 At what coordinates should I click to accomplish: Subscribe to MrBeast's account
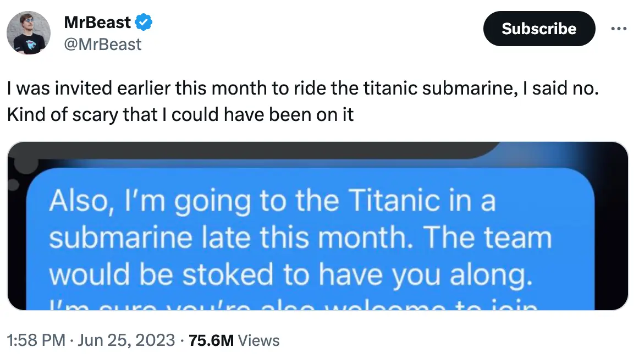539,28
